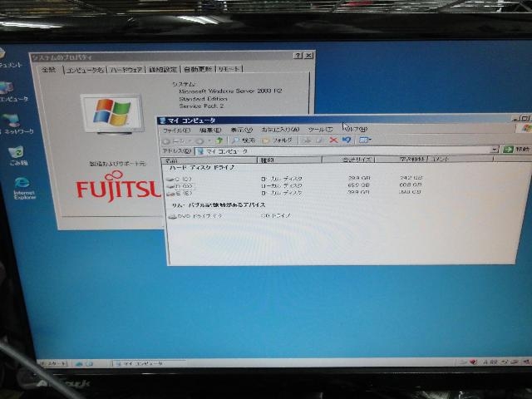Toggle the フォルダ (Folders) toolbar button
The image size is (532, 399).
[277, 140]
